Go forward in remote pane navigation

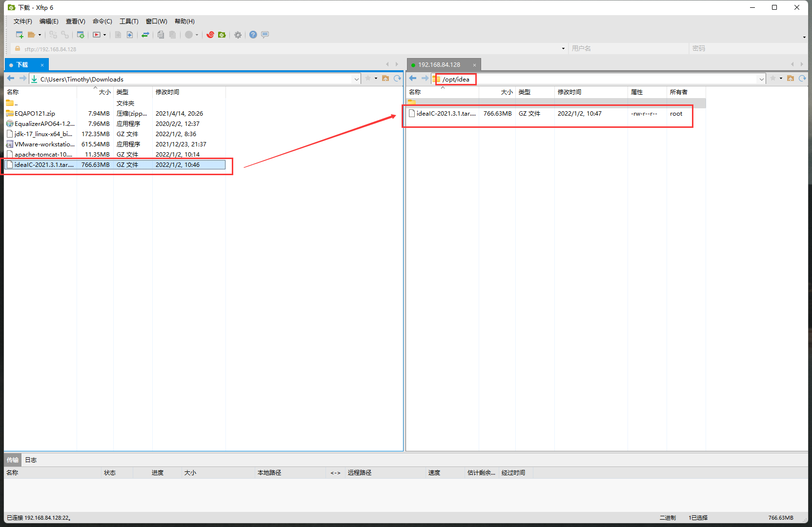coord(425,79)
